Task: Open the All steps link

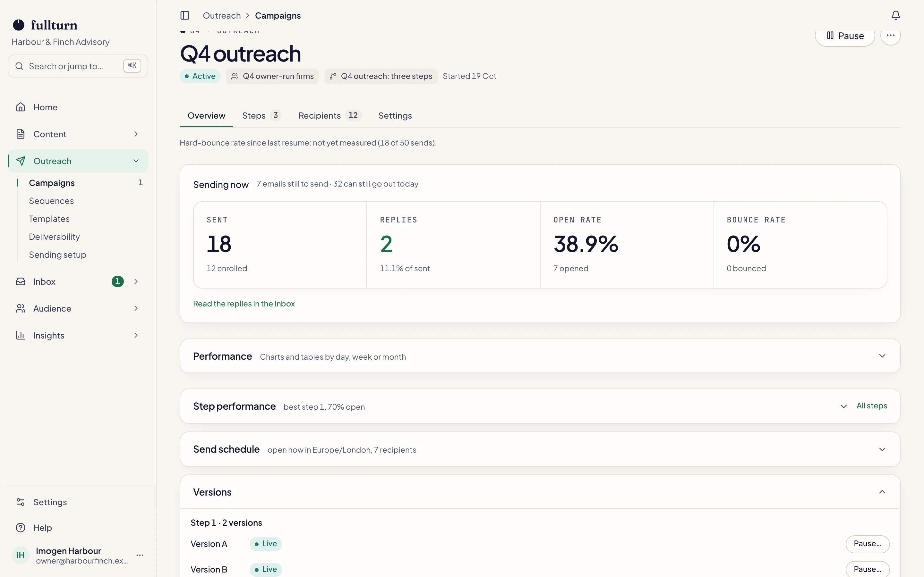Action: pos(871,406)
